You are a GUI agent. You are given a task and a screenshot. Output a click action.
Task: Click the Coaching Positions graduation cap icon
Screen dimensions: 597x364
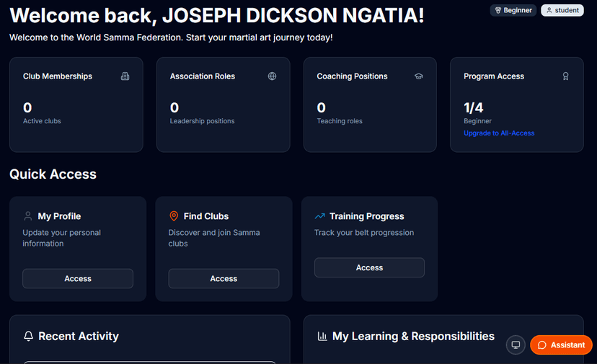[419, 76]
